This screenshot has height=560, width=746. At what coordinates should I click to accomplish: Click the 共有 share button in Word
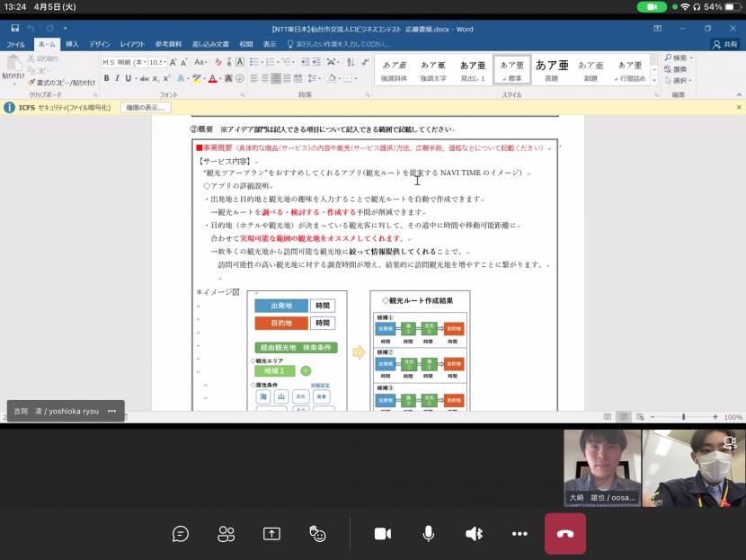click(725, 44)
